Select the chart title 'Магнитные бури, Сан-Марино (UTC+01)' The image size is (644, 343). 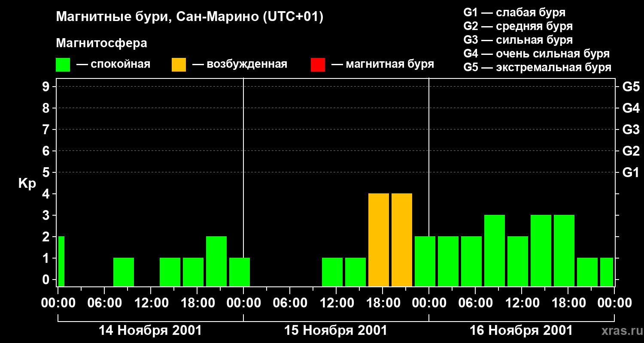(189, 17)
